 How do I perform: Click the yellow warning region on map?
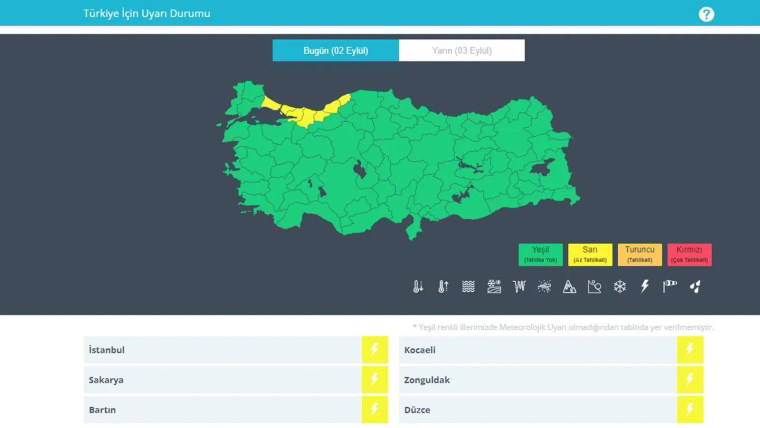tap(312, 112)
